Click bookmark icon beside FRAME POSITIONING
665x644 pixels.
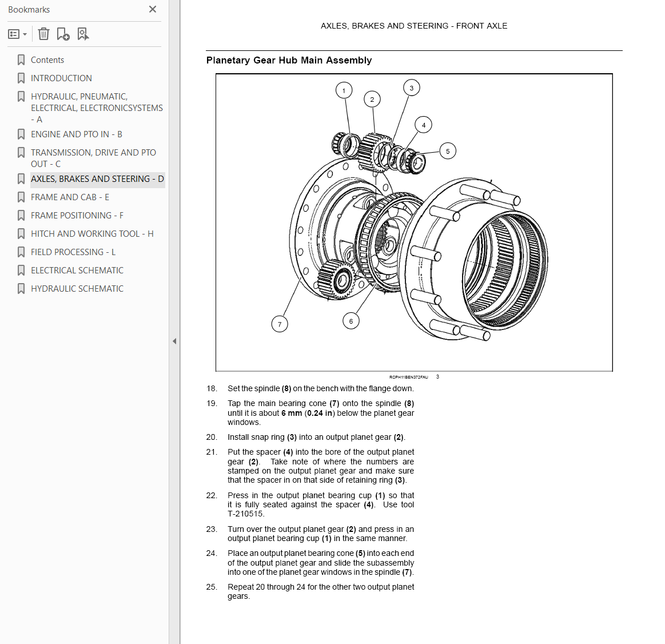[21, 216]
